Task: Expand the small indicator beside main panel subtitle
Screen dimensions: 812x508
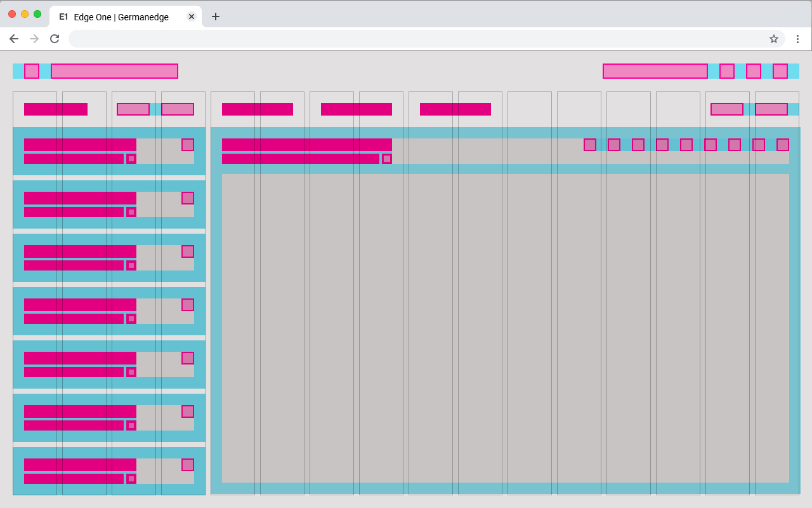Action: (x=387, y=159)
